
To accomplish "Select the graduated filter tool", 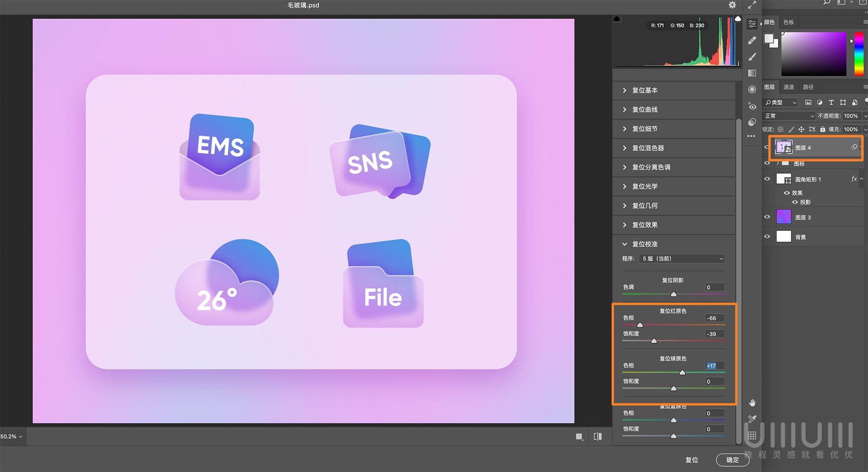I will (x=752, y=73).
